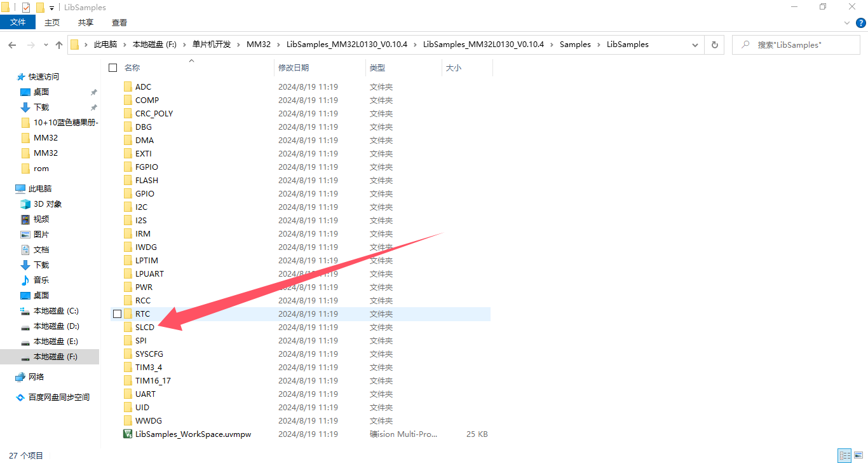Click the back navigation arrow

pos(13,45)
